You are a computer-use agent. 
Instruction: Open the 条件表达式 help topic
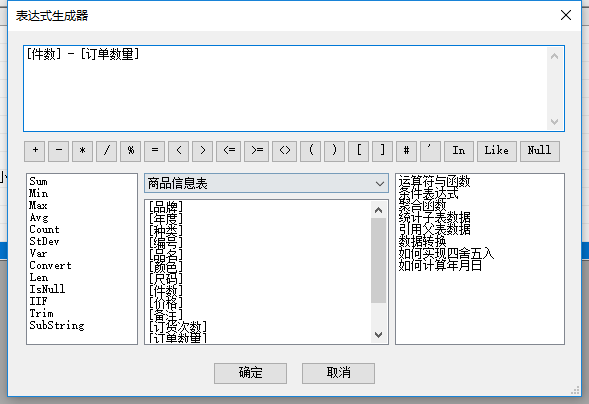[x=428, y=194]
